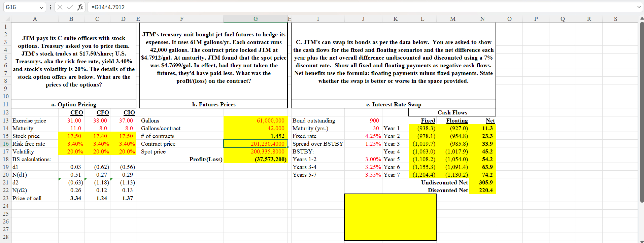Screen dimensions: 644x243
Task: Click cell with Gallons value 61,000,000
Action: [256, 120]
